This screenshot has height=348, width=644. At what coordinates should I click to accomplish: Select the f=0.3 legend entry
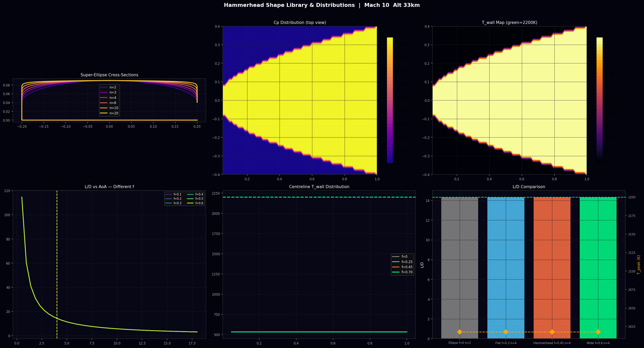coord(173,203)
